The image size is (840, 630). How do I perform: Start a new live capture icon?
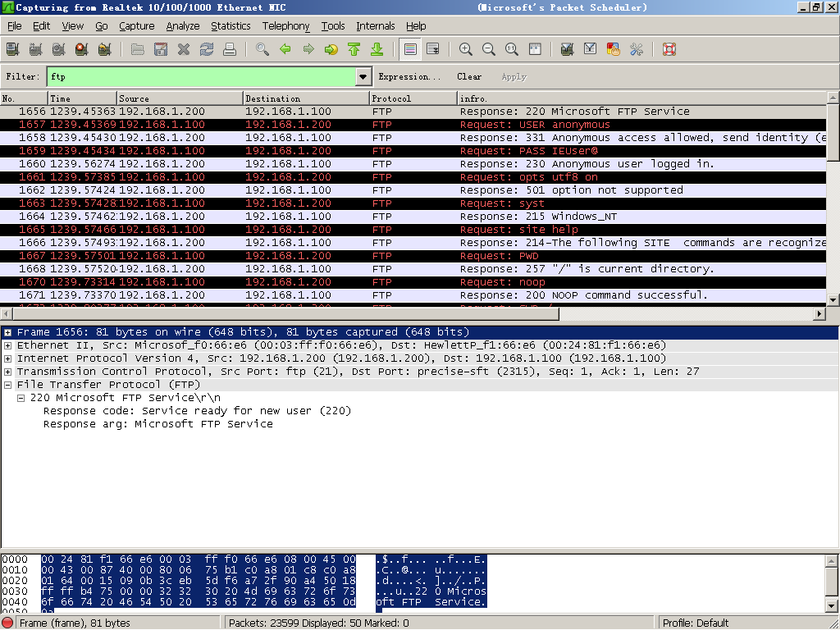59,49
